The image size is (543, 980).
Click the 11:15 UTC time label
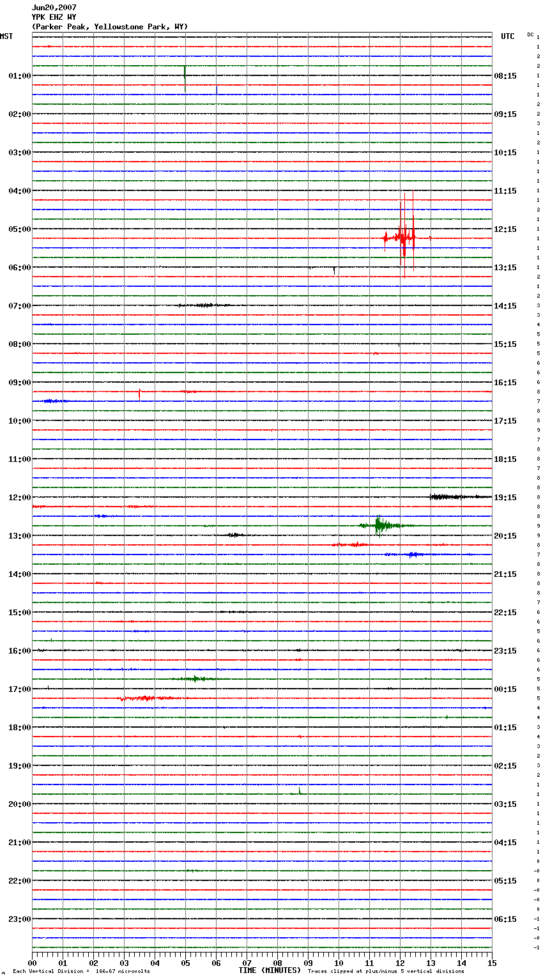tap(505, 191)
